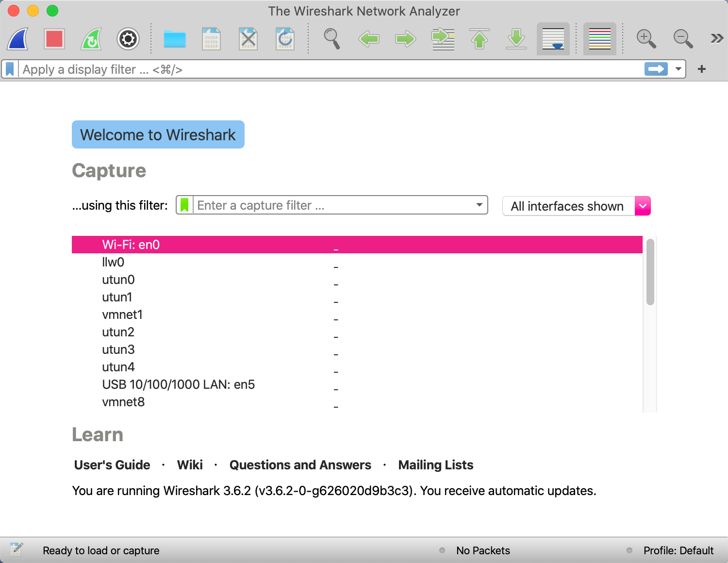The height and width of the screenshot is (563, 728).
Task: Open capture options gear icon
Action: point(128,39)
